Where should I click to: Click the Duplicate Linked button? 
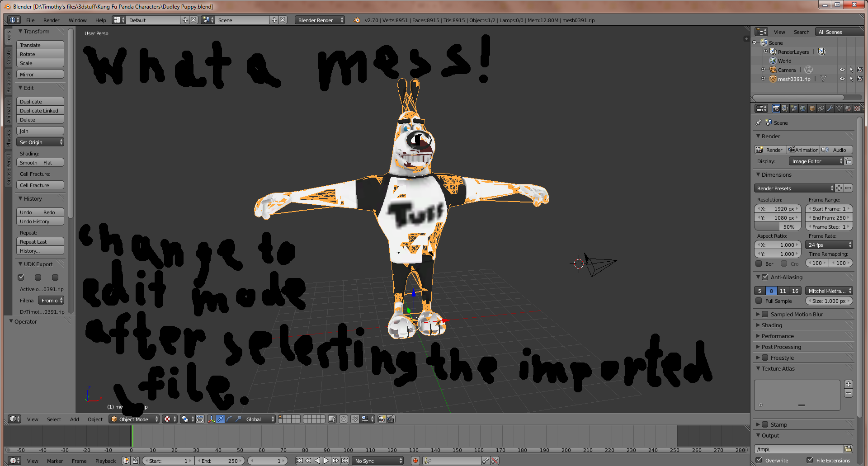tap(40, 110)
